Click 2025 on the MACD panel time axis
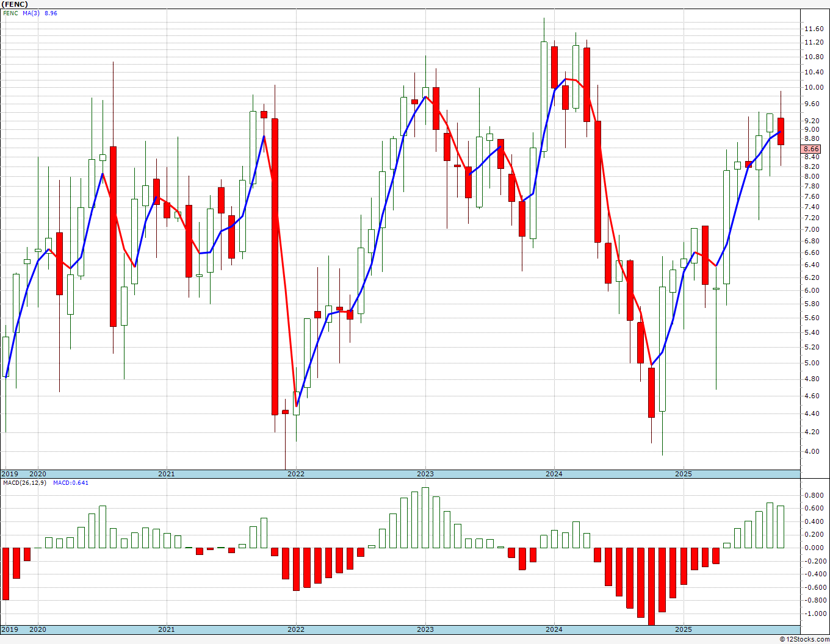Viewport: 830px width, 644px height. tap(684, 629)
